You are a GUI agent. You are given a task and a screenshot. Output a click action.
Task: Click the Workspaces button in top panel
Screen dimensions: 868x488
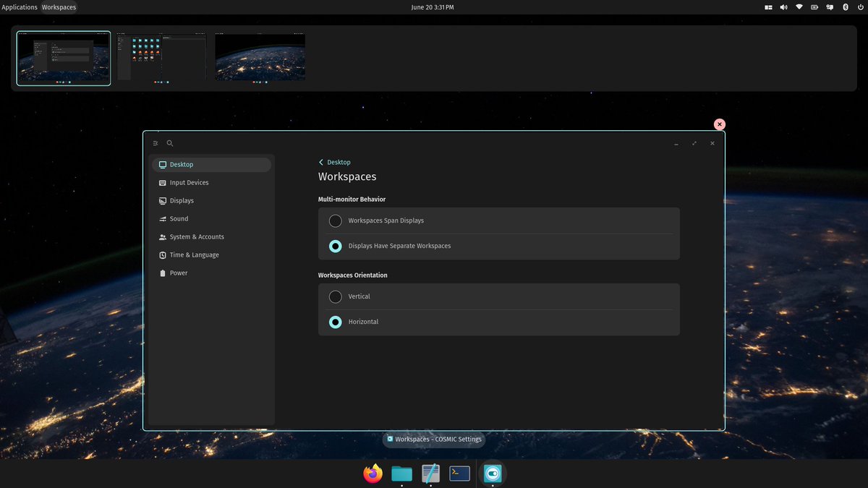(x=59, y=7)
